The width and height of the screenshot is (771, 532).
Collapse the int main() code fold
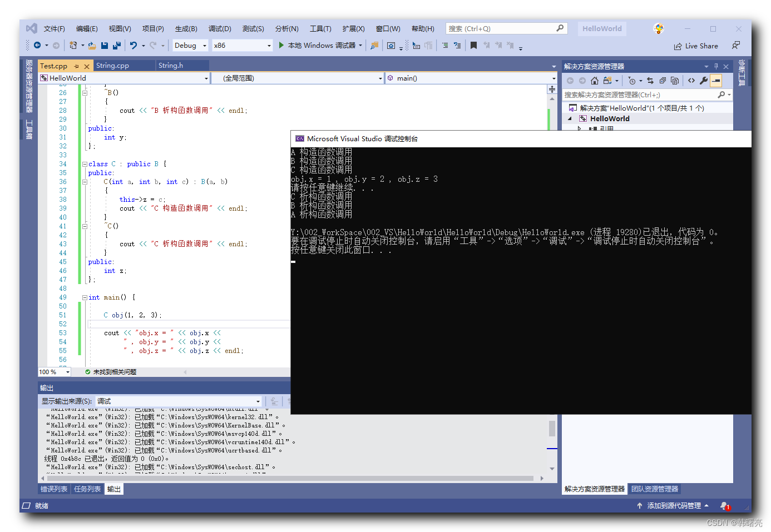pos(85,297)
